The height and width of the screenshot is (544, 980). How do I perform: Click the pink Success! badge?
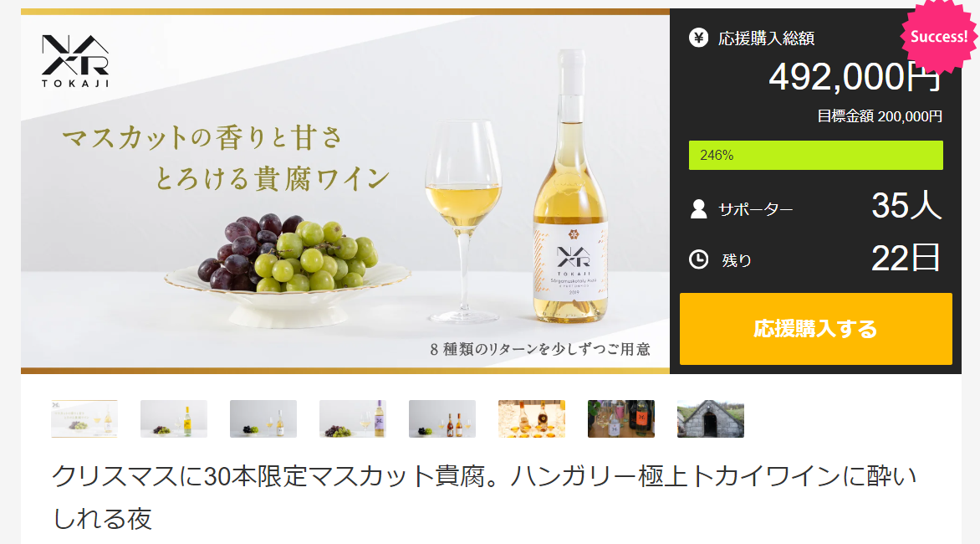939,36
